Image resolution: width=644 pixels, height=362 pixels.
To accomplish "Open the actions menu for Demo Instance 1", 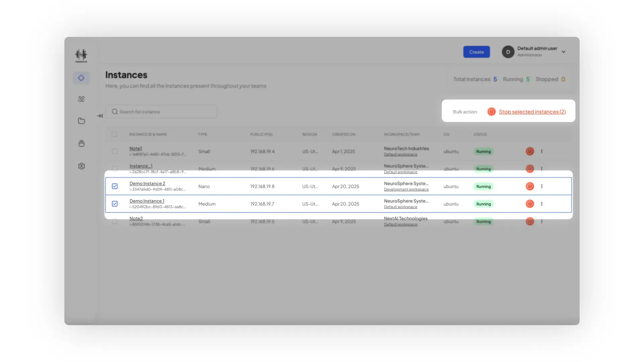I will coord(542,203).
